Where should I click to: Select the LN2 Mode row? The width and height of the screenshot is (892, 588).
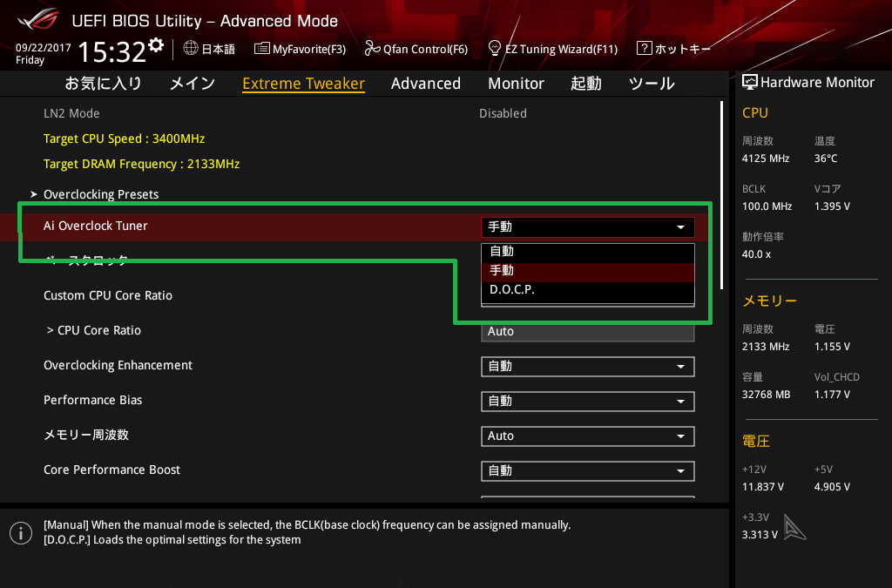(364, 113)
